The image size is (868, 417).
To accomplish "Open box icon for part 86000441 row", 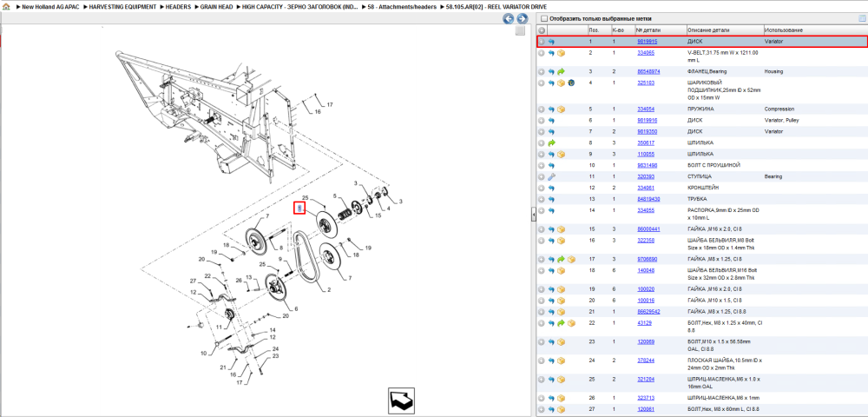I will click(561, 229).
